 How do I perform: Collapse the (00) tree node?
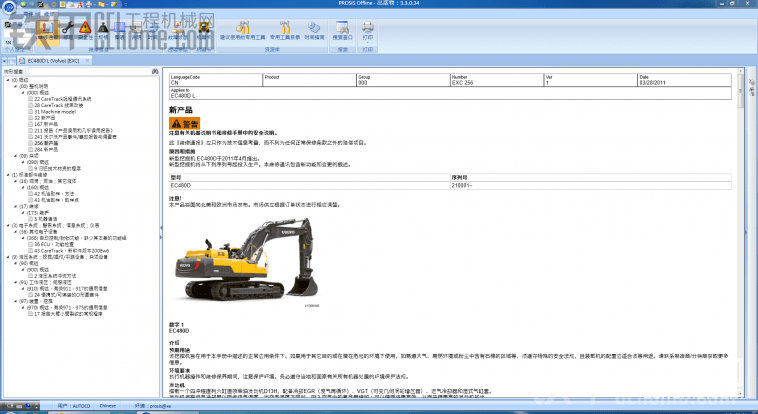tap(15, 86)
